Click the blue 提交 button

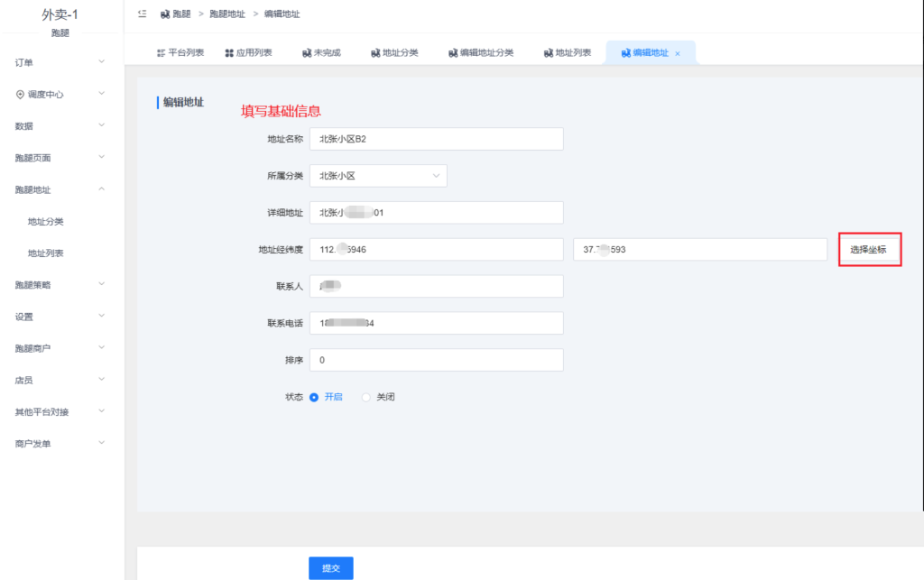click(x=331, y=568)
